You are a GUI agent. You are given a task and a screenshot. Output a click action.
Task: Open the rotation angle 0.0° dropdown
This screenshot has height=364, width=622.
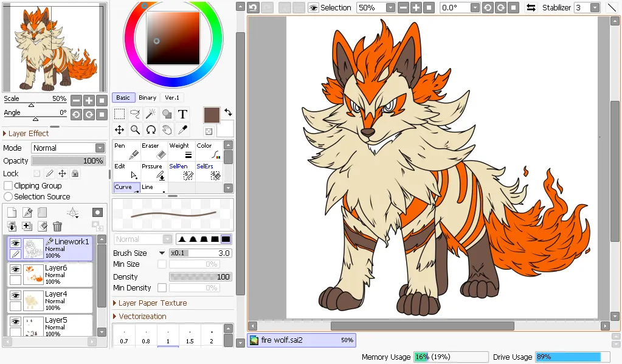(x=475, y=7)
